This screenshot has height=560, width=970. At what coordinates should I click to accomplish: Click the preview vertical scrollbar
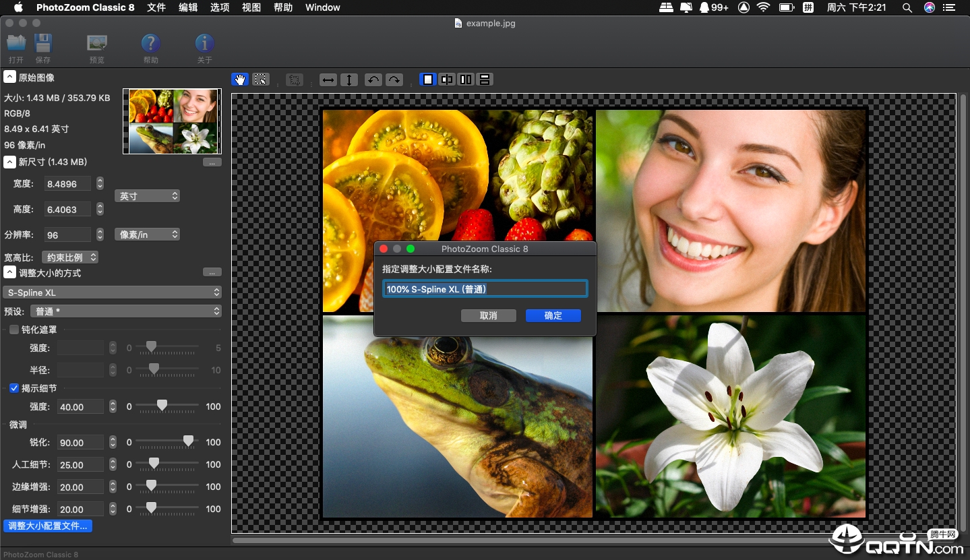click(x=963, y=313)
